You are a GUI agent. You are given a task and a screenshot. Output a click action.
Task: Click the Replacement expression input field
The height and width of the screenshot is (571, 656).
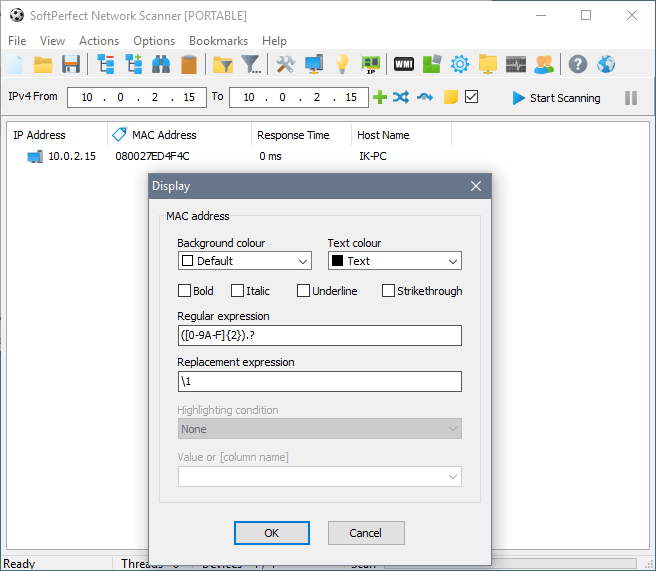click(320, 381)
